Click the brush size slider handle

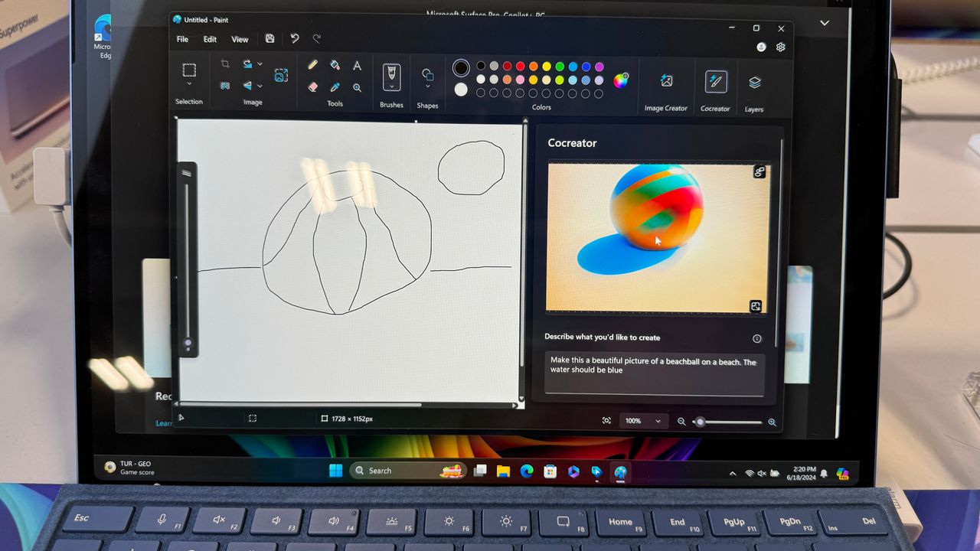pos(188,344)
